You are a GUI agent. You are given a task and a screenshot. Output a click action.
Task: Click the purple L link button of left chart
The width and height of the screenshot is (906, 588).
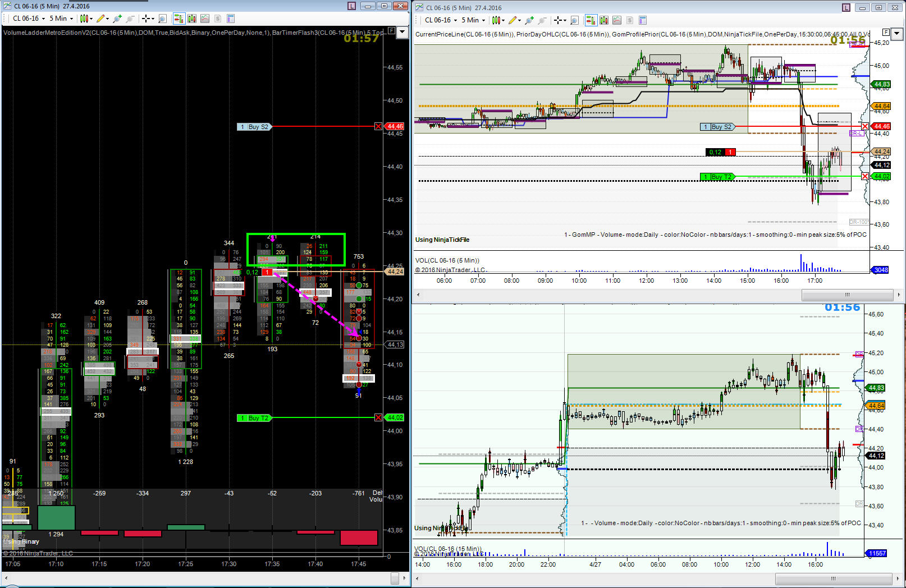(x=351, y=6)
